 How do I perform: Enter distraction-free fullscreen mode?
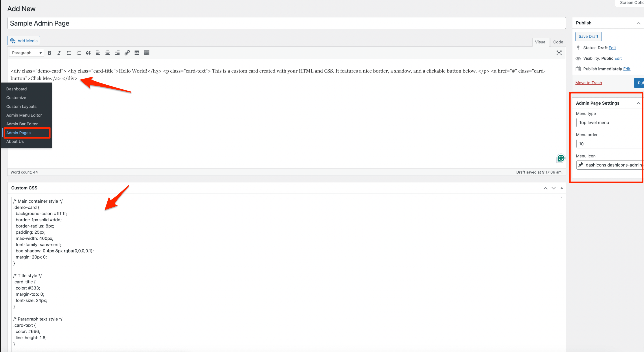[x=559, y=53]
